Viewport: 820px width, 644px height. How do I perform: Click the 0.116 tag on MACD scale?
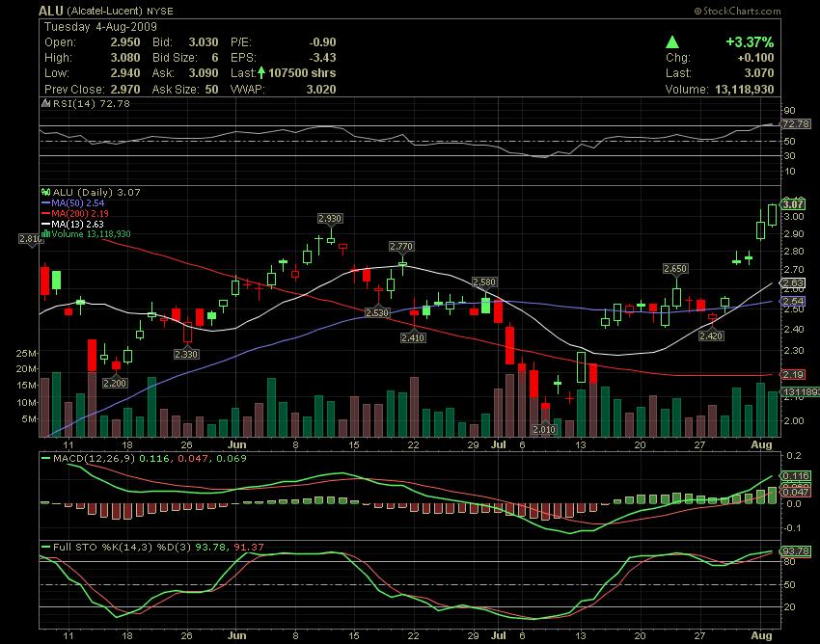tap(796, 475)
